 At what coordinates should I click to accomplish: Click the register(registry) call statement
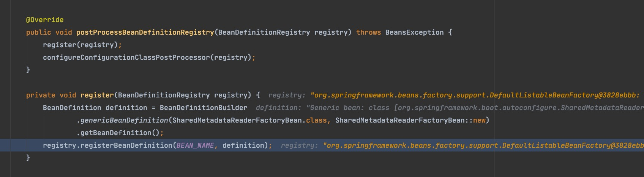(82, 45)
